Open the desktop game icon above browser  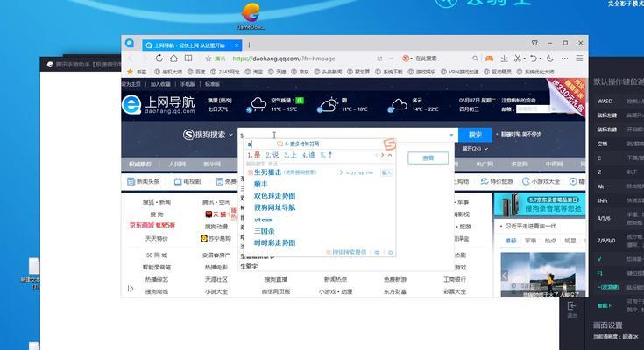(x=251, y=16)
